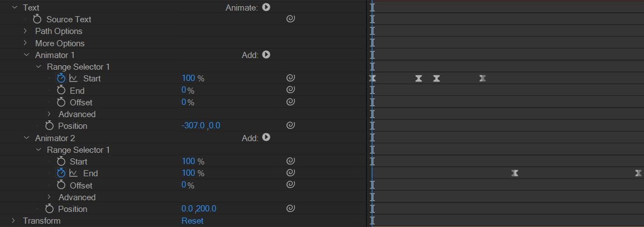The image size is (644, 227).
Task: Open Add menu arrow for Animator 1
Action: click(x=266, y=54)
